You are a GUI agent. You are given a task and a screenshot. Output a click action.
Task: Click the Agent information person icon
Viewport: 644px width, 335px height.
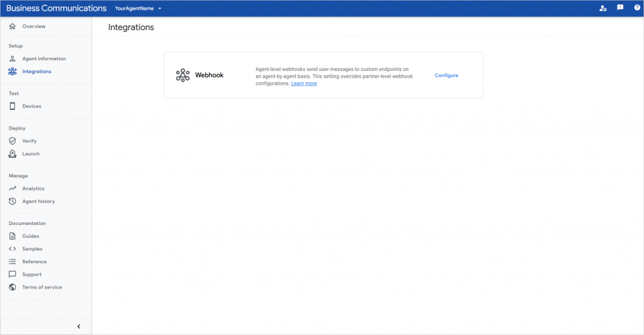click(x=13, y=58)
